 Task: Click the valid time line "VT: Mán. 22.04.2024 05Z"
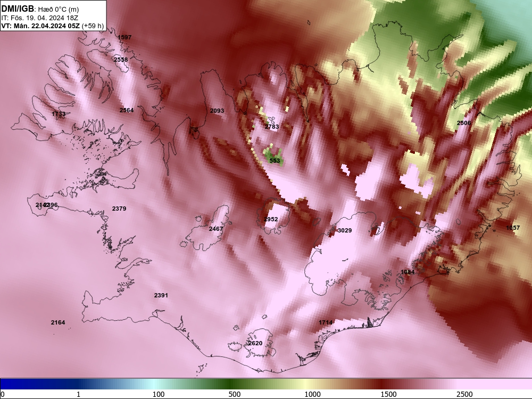point(40,26)
